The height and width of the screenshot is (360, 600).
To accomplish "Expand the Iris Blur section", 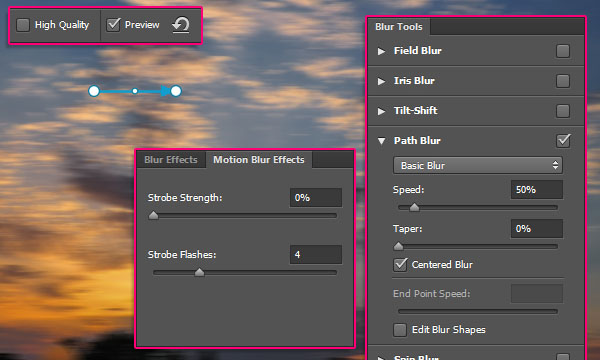I will click(381, 81).
